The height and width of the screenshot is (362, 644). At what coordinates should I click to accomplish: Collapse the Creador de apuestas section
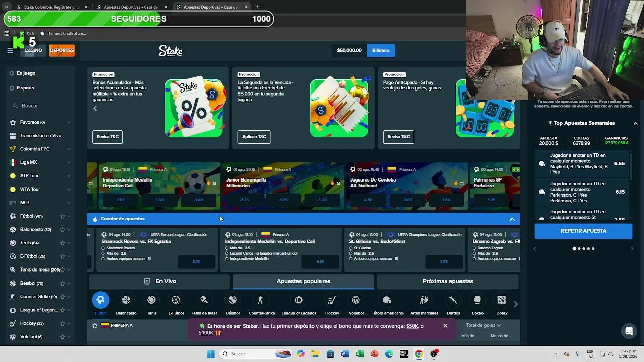(512, 219)
